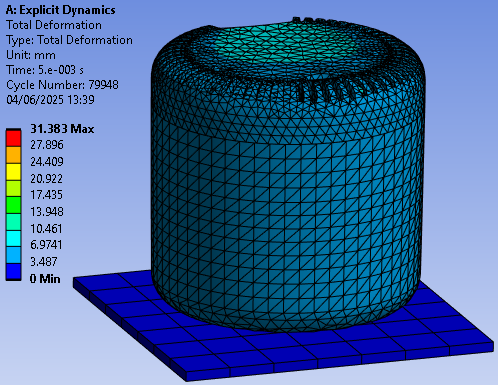Click the 17.435 legend value
The width and height of the screenshot is (498, 385).
click(46, 195)
